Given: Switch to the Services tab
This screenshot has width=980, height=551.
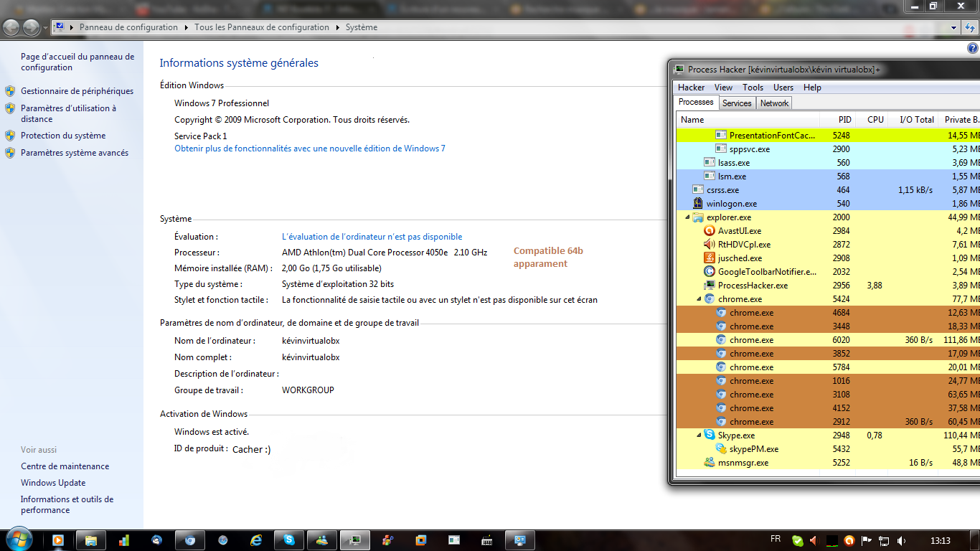Looking at the screenshot, I should coord(737,103).
